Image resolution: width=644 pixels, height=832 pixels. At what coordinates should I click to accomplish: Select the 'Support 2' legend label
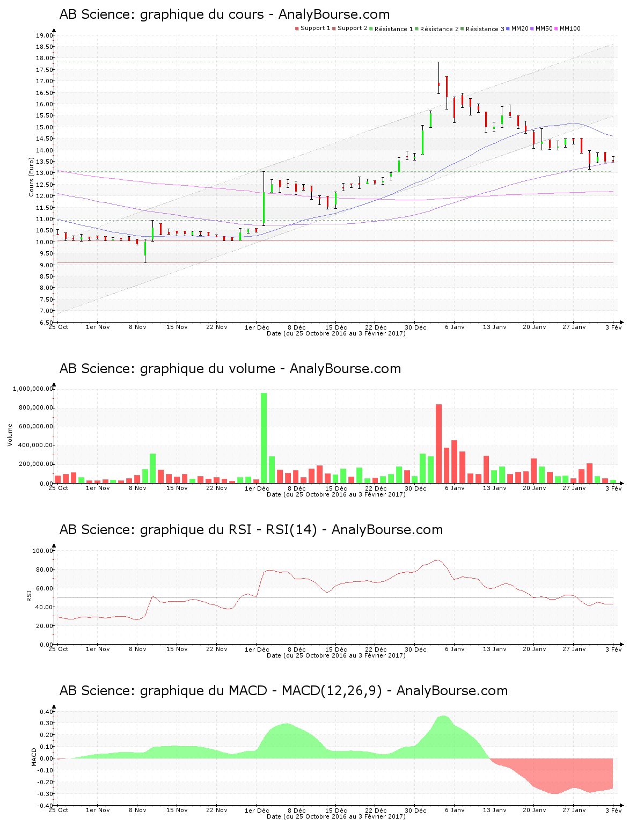353,28
